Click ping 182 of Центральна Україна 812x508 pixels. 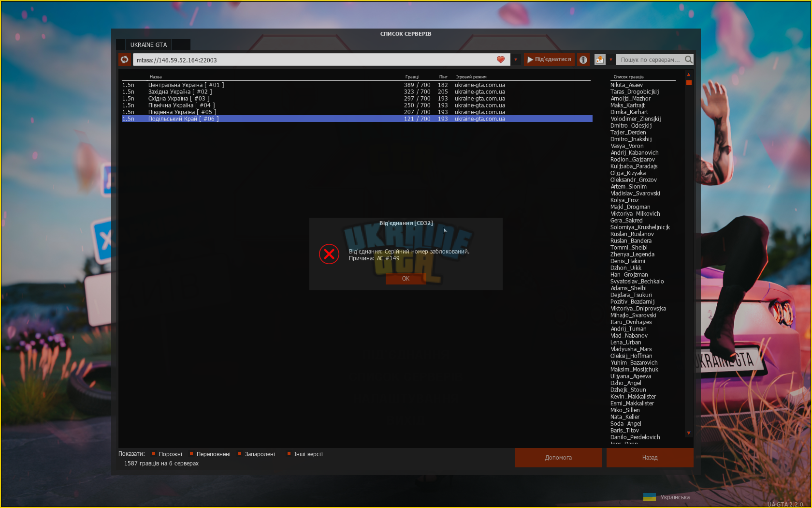point(443,85)
